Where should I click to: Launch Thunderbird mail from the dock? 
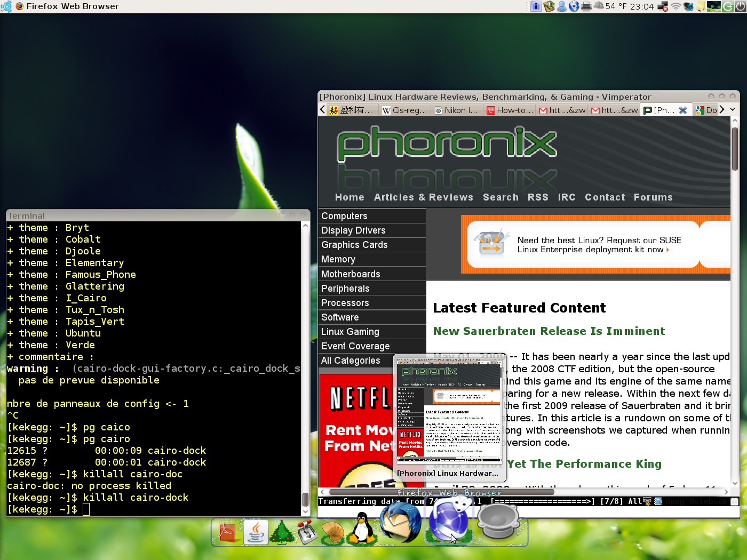point(400,523)
